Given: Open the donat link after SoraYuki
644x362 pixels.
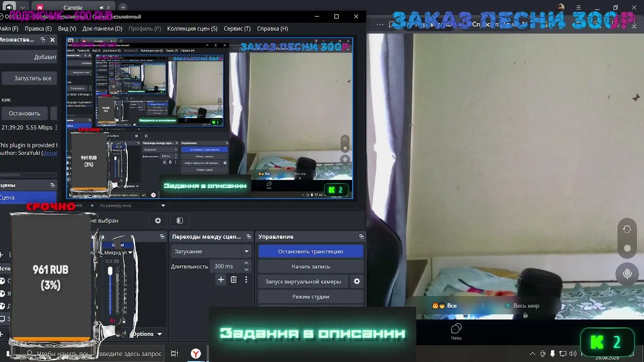Looking at the screenshot, I should coord(49,153).
